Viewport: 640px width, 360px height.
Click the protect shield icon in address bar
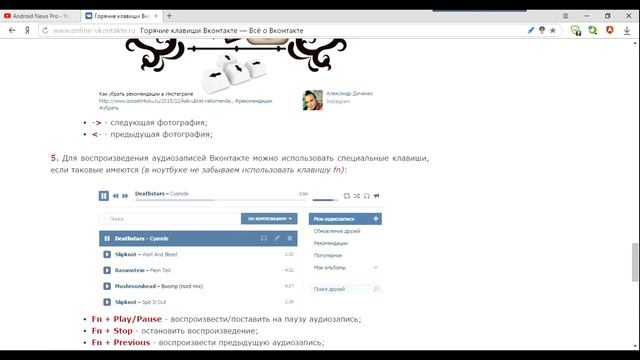[x=542, y=30]
